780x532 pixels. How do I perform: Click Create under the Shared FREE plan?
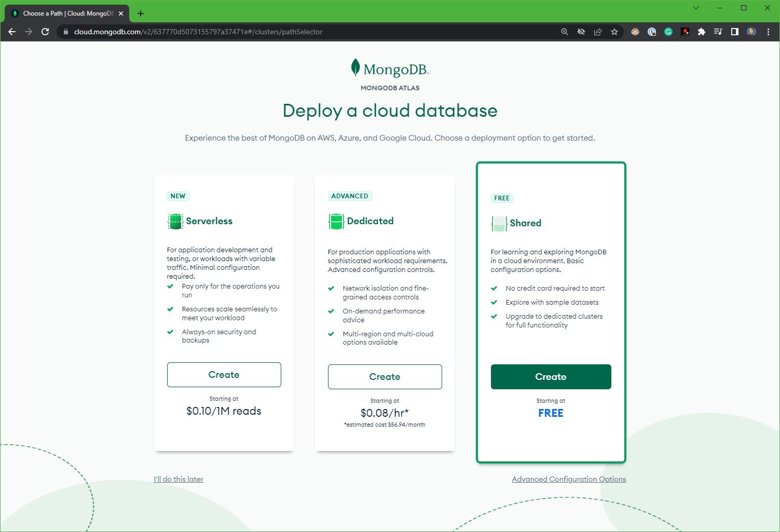pos(551,377)
